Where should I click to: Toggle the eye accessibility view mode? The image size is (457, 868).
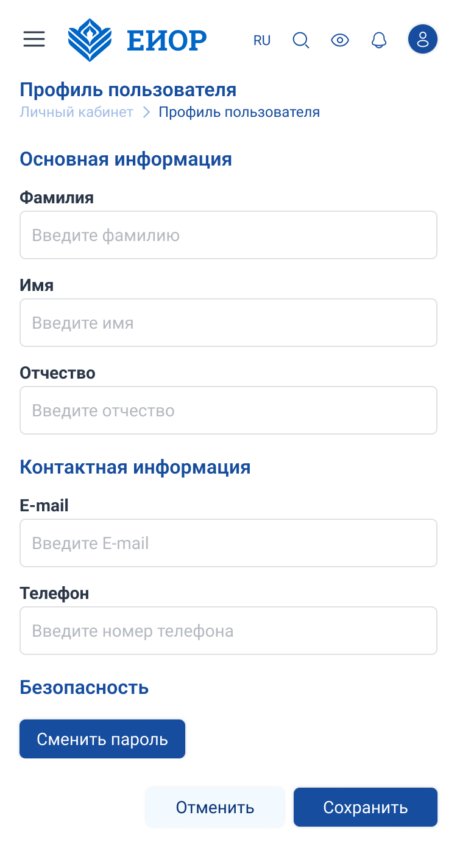(x=340, y=41)
